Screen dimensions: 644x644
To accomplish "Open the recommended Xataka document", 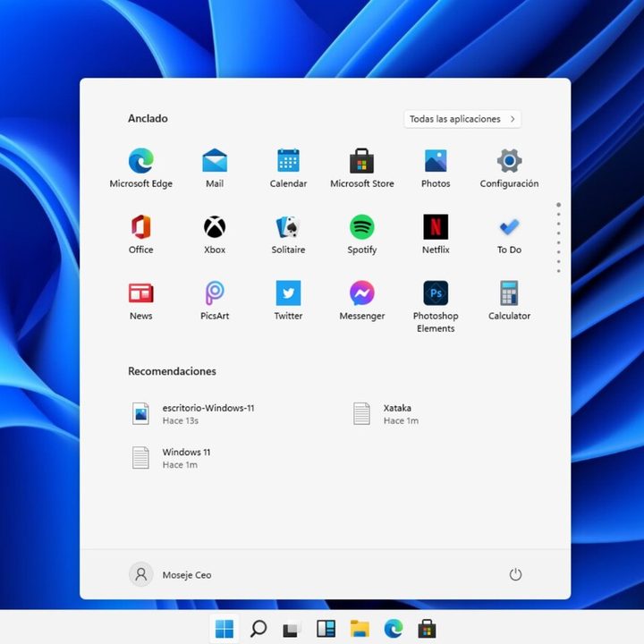I will click(x=386, y=413).
